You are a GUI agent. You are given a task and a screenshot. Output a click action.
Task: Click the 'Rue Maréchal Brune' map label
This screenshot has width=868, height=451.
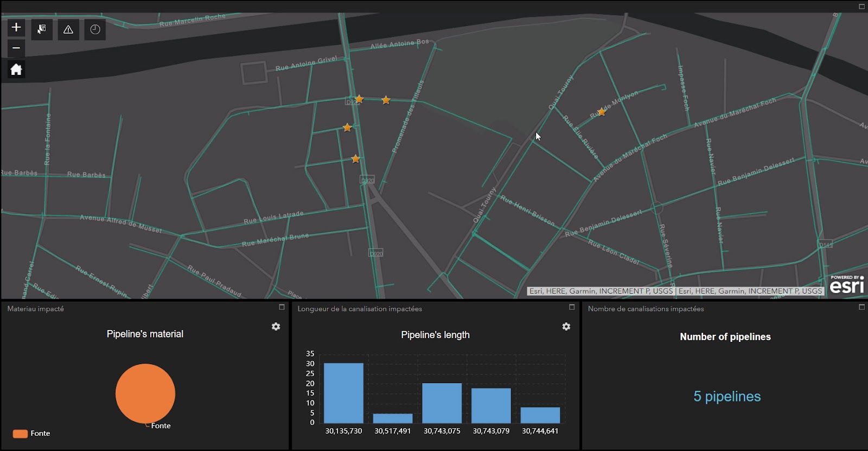[275, 239]
